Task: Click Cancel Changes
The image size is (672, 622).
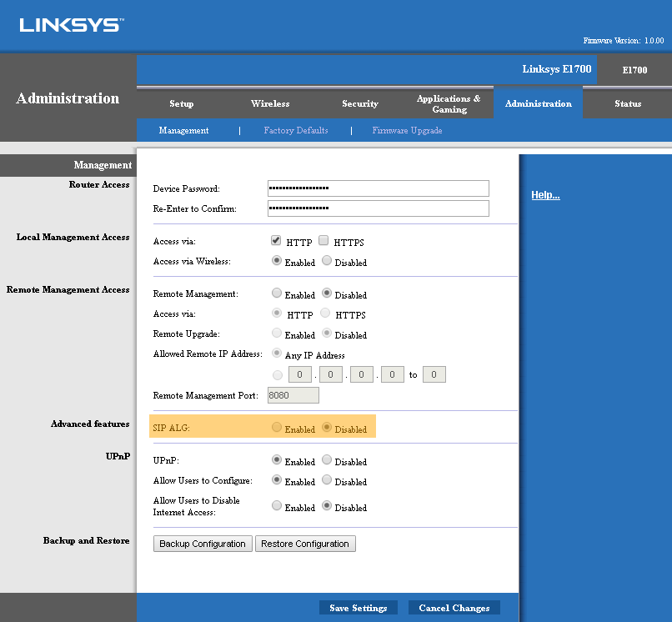Action: (x=454, y=608)
